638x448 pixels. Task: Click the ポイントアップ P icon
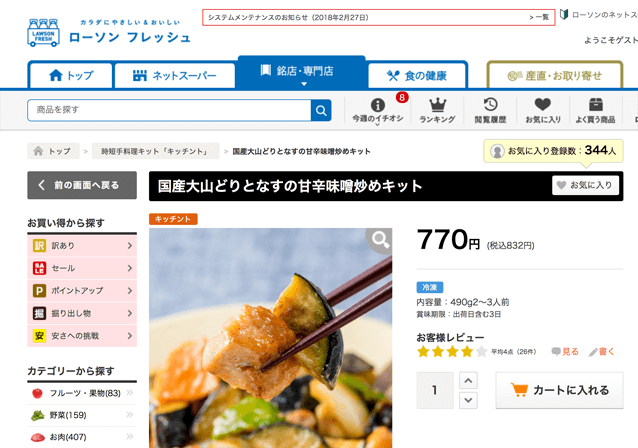coord(39,291)
